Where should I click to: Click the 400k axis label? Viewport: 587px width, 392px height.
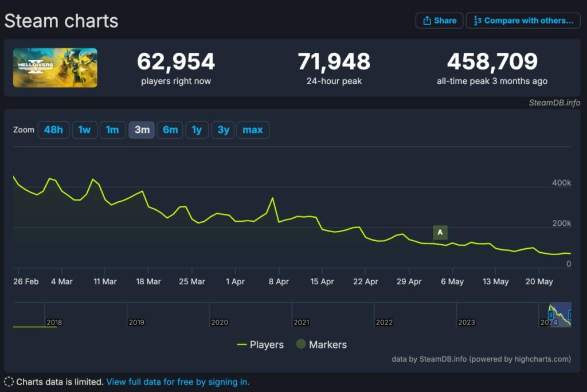click(562, 183)
